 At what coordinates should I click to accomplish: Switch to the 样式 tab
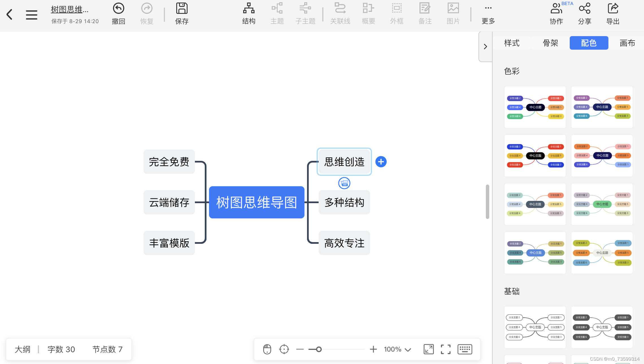512,43
